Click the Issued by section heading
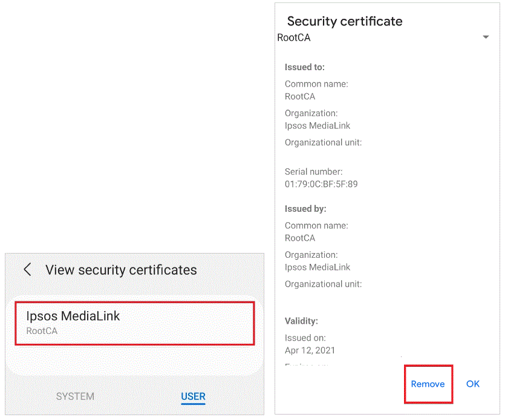Image resolution: width=505 pixels, height=420 pixels. point(305,208)
